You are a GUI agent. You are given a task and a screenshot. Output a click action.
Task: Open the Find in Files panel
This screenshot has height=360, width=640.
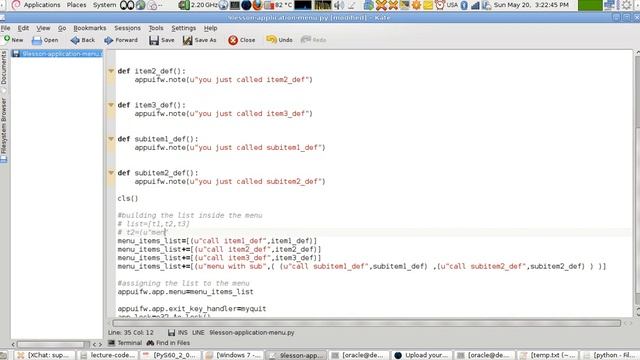[168, 343]
